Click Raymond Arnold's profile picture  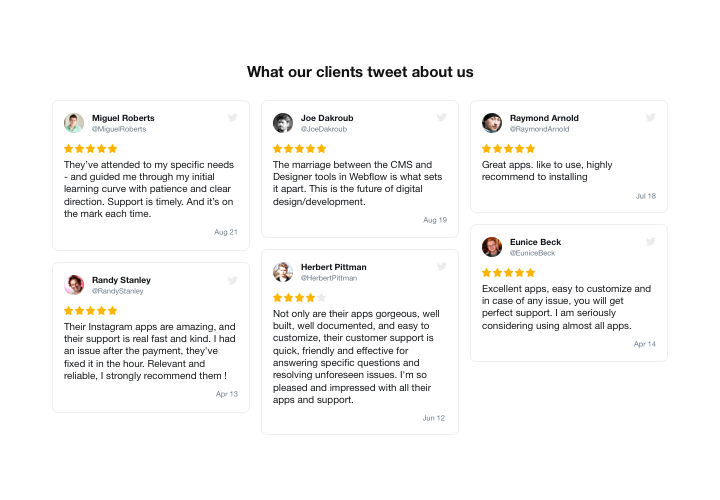pyautogui.click(x=492, y=123)
